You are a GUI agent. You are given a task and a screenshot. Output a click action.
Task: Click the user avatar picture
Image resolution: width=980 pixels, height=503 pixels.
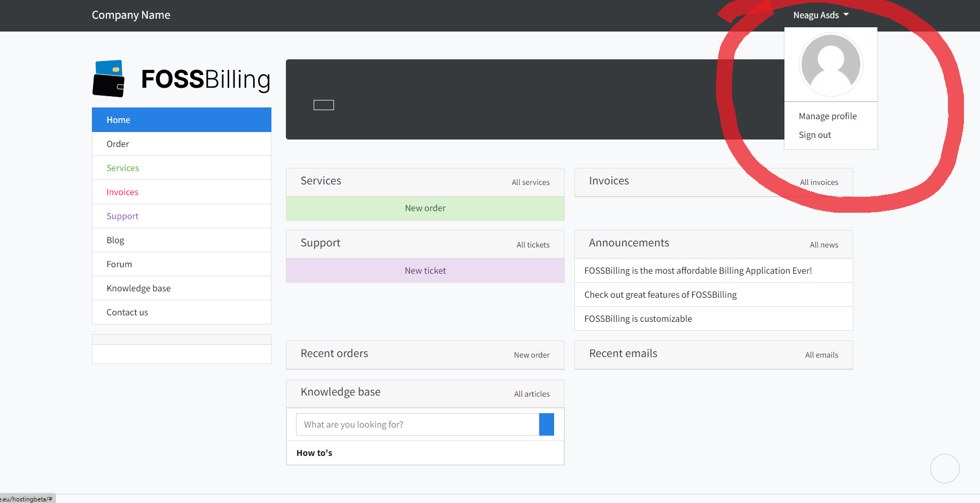click(830, 64)
